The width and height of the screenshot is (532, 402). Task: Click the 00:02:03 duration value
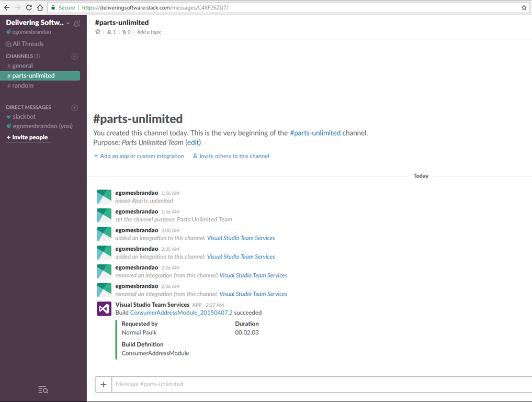coord(247,332)
